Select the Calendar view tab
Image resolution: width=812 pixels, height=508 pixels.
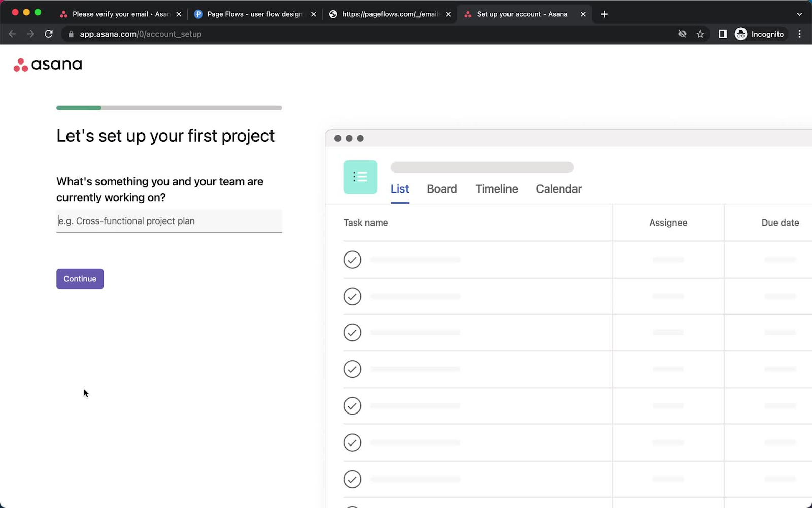(x=559, y=189)
